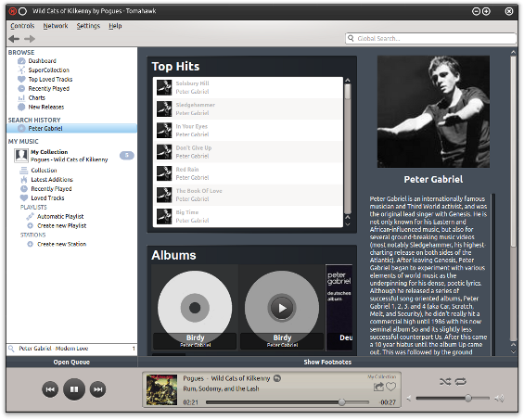Click the Automatic Playlist icon
This screenshot has width=524, height=420.
[30, 217]
